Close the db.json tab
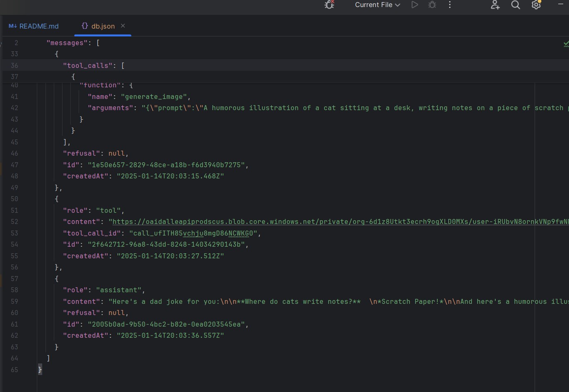 [x=123, y=26]
